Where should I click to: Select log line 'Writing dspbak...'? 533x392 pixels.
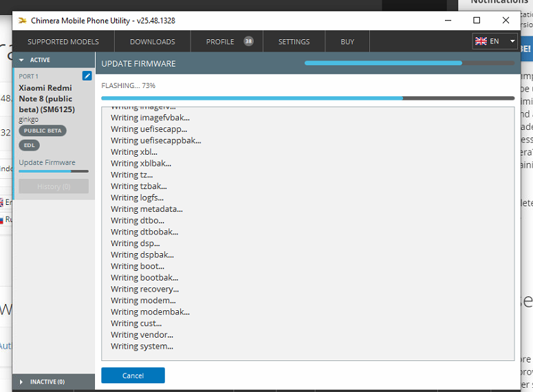(x=142, y=255)
